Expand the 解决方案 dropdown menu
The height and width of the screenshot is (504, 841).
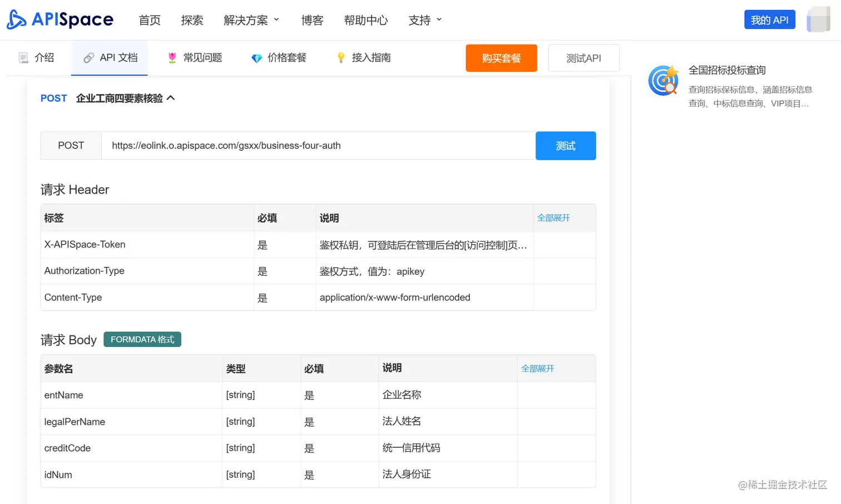251,20
